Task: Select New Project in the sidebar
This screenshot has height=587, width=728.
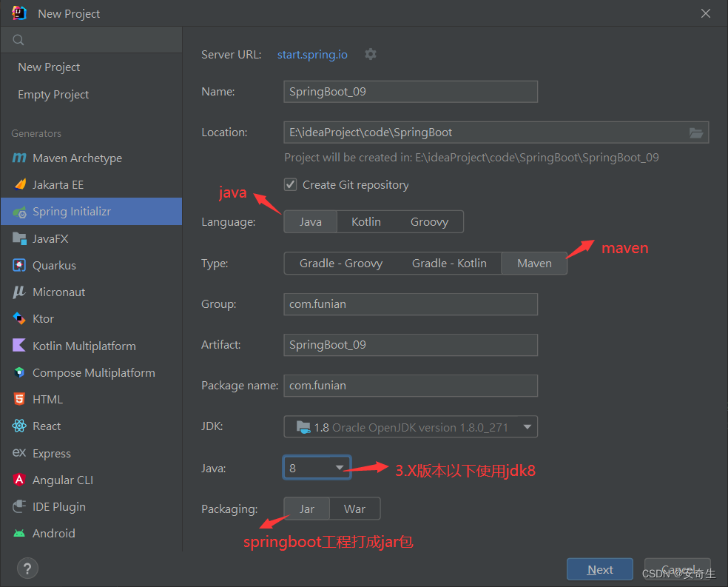Action: 49,67
